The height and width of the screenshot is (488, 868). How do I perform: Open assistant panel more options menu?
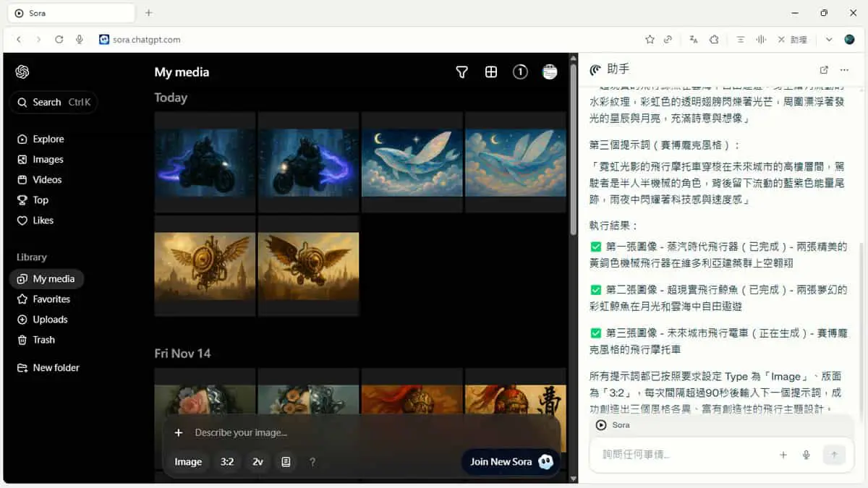(844, 70)
